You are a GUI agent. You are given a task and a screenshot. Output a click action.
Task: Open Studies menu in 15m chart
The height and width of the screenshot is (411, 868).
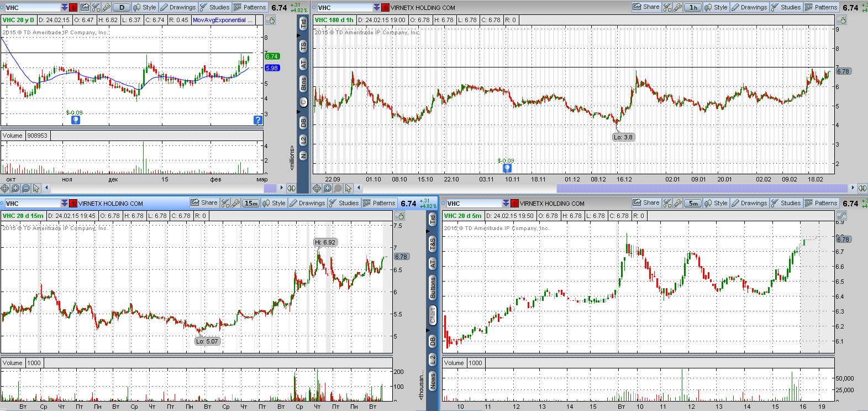[344, 203]
